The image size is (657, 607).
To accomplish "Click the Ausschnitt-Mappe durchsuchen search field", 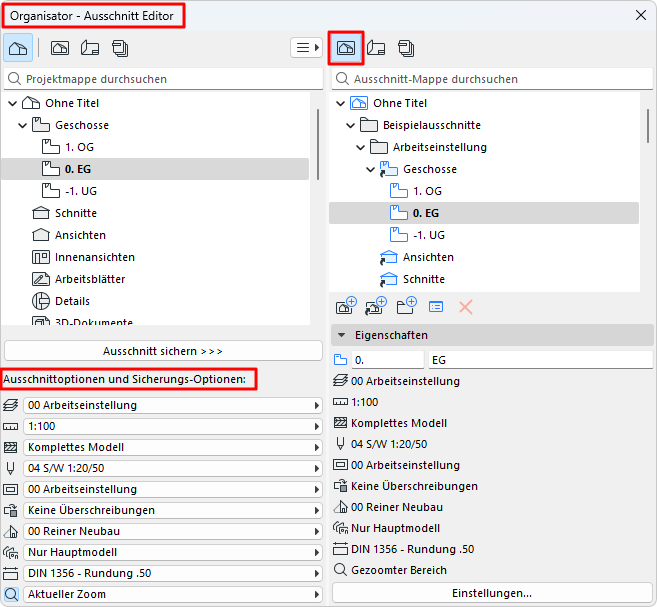I will [x=492, y=79].
